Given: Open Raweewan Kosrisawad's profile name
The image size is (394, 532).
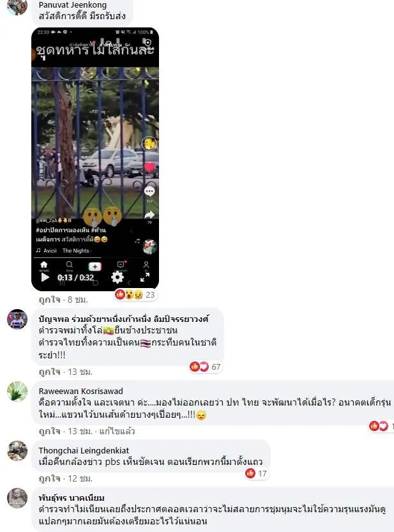Looking at the screenshot, I should (80, 391).
